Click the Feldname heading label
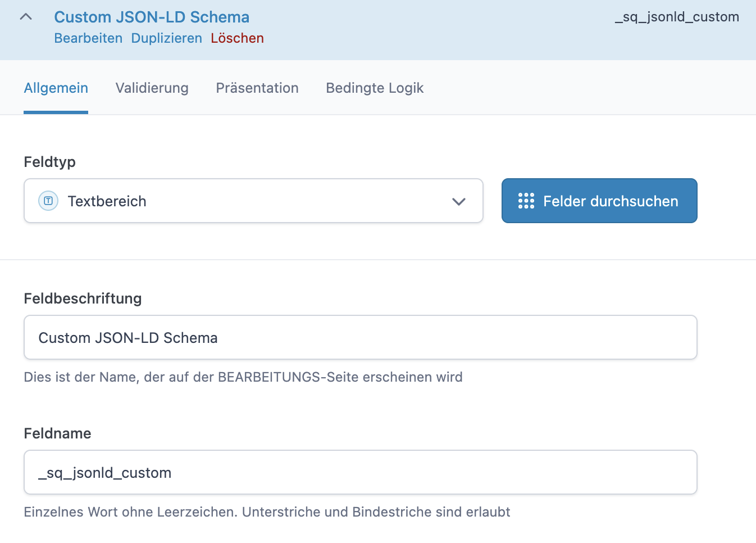This screenshot has height=543, width=756. 57,433
